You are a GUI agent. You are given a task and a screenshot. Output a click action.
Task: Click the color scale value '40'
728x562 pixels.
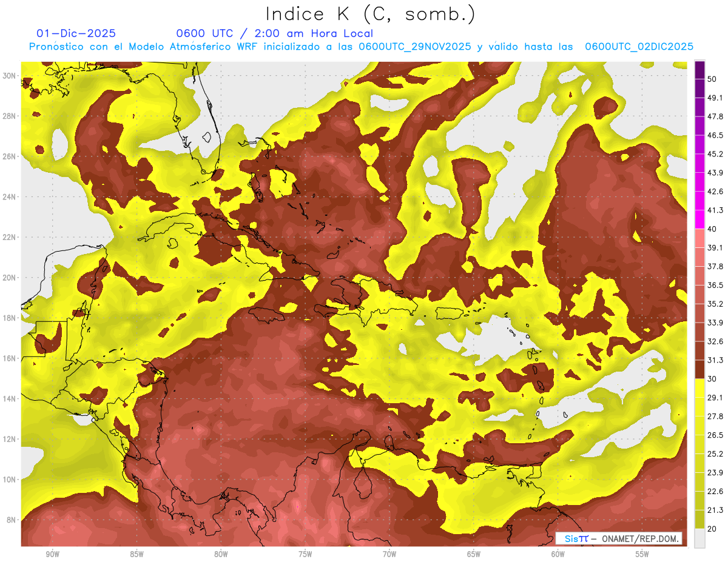coord(712,229)
